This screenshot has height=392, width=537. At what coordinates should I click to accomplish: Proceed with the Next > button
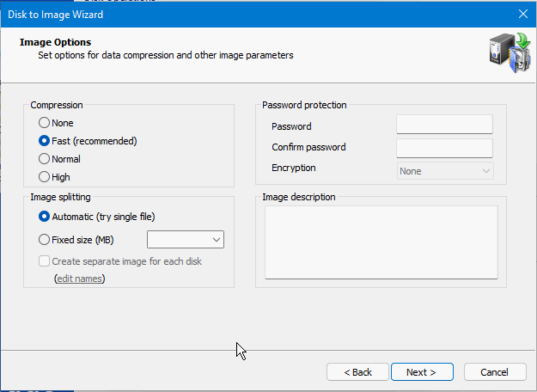tap(421, 372)
